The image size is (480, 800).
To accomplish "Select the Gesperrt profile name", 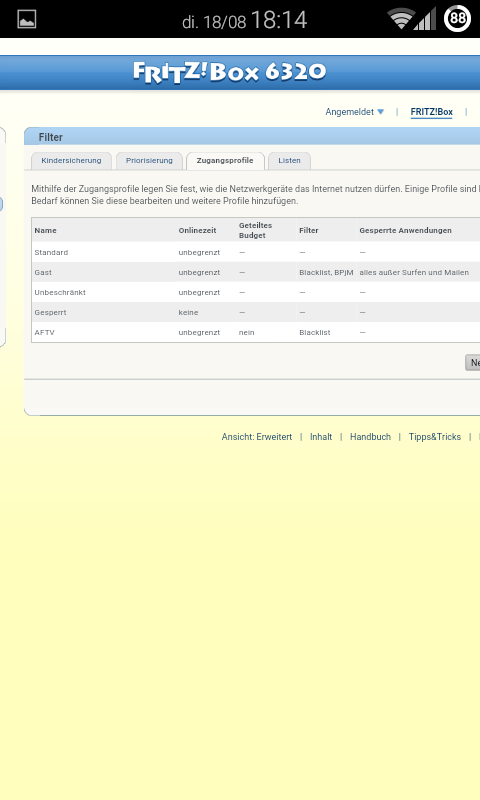I will click(50, 312).
